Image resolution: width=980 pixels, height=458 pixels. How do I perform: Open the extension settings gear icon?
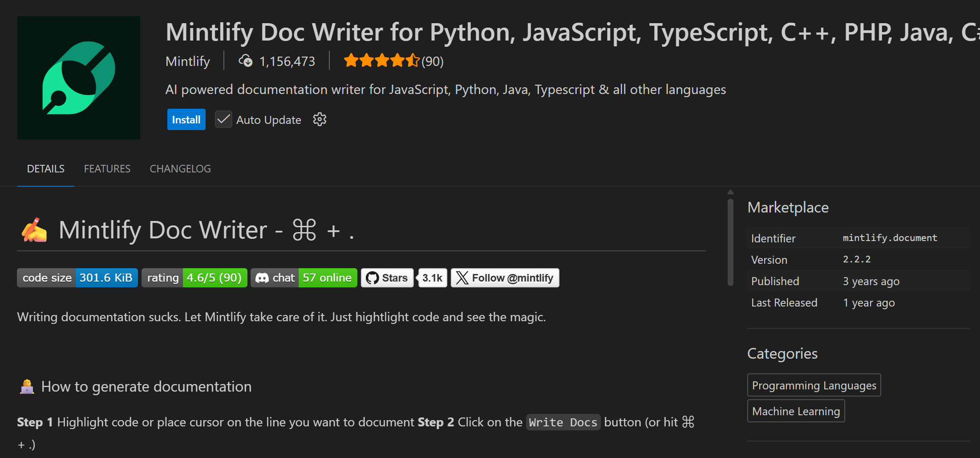click(x=320, y=119)
